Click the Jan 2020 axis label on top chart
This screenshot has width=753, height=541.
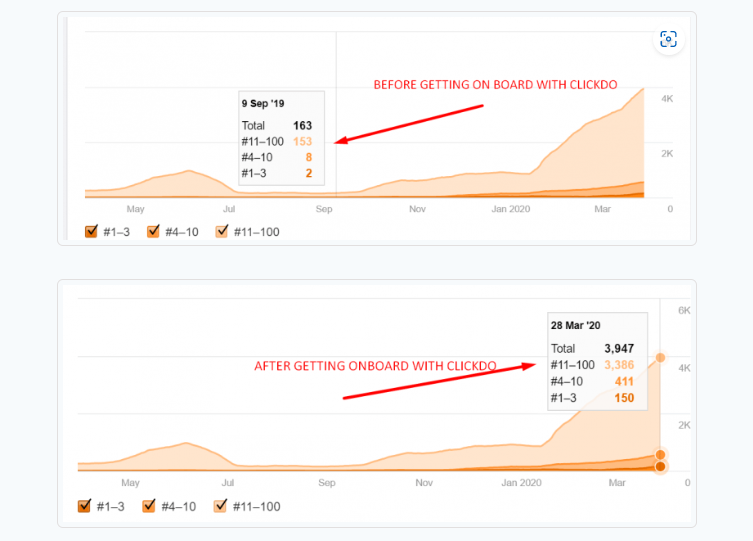(x=510, y=210)
